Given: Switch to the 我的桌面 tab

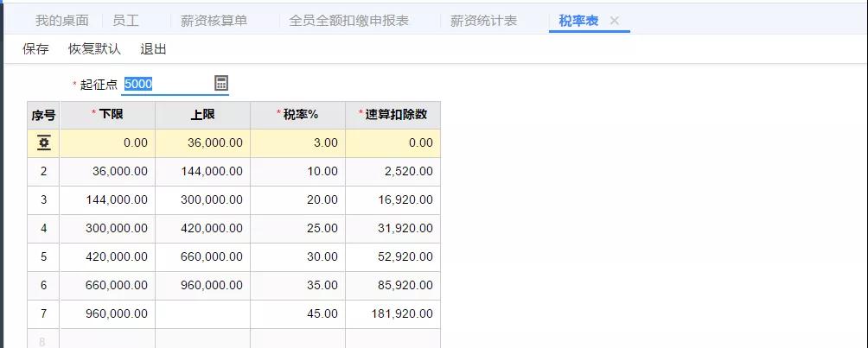Looking at the screenshot, I should [x=62, y=21].
